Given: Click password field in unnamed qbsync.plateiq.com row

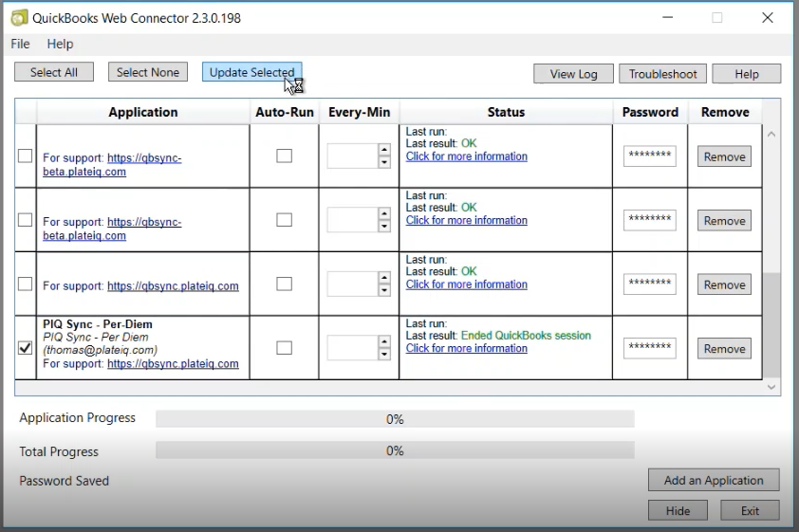Looking at the screenshot, I should 650,284.
